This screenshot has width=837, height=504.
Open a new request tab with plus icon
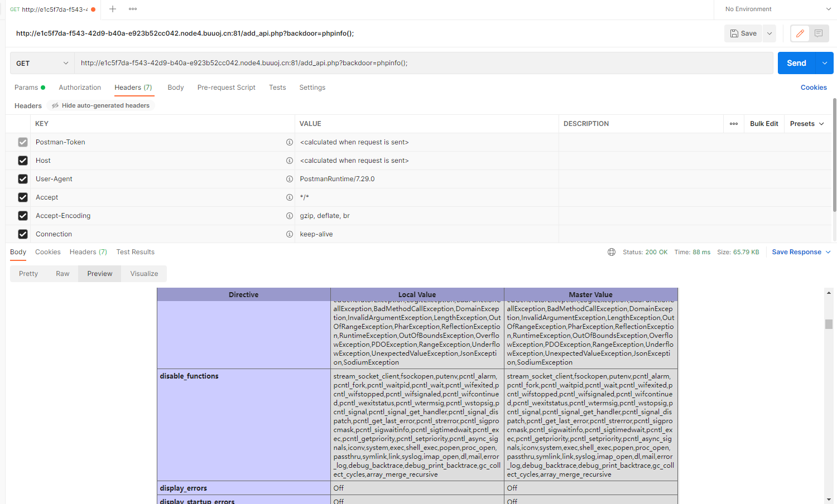[x=113, y=9]
